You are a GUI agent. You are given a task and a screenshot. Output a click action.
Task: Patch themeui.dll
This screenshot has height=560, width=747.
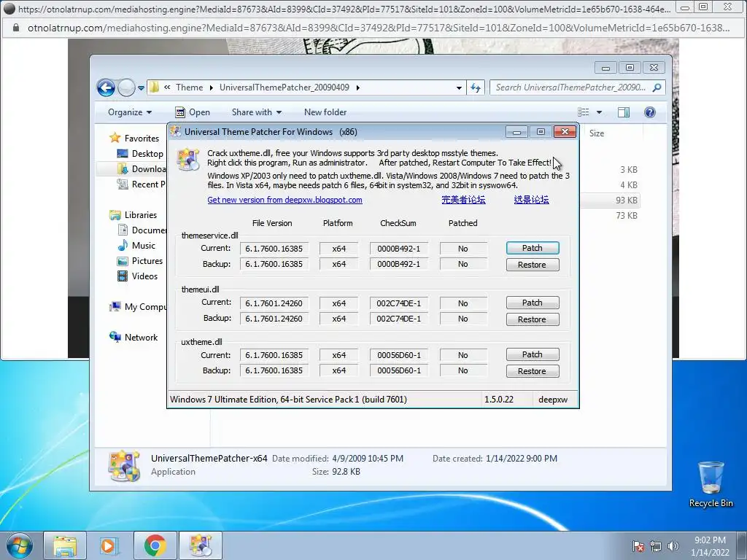coord(532,303)
